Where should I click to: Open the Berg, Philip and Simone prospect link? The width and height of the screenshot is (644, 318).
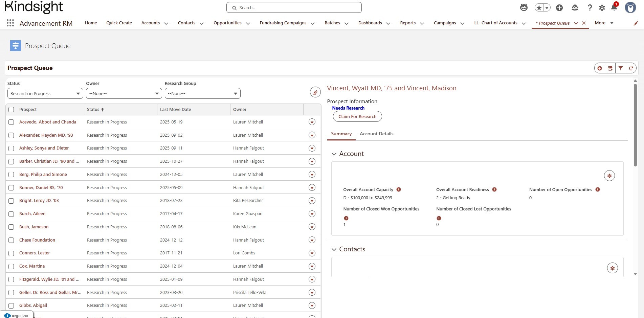click(43, 175)
